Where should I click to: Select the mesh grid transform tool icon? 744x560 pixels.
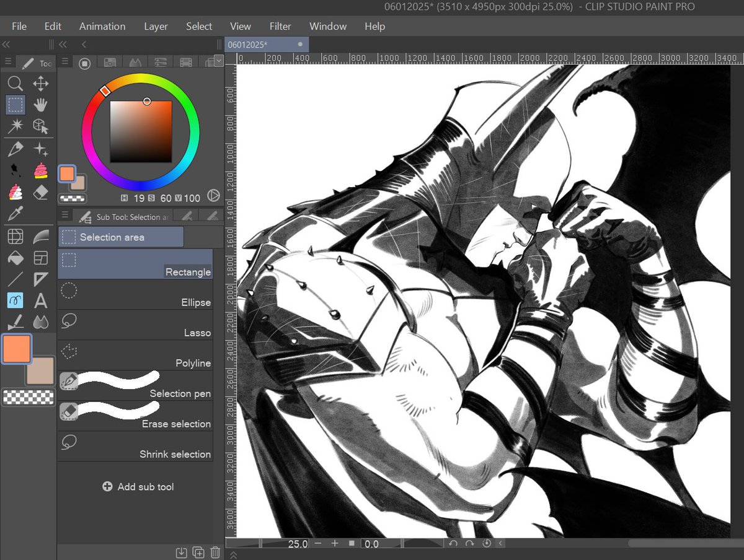tap(15, 236)
